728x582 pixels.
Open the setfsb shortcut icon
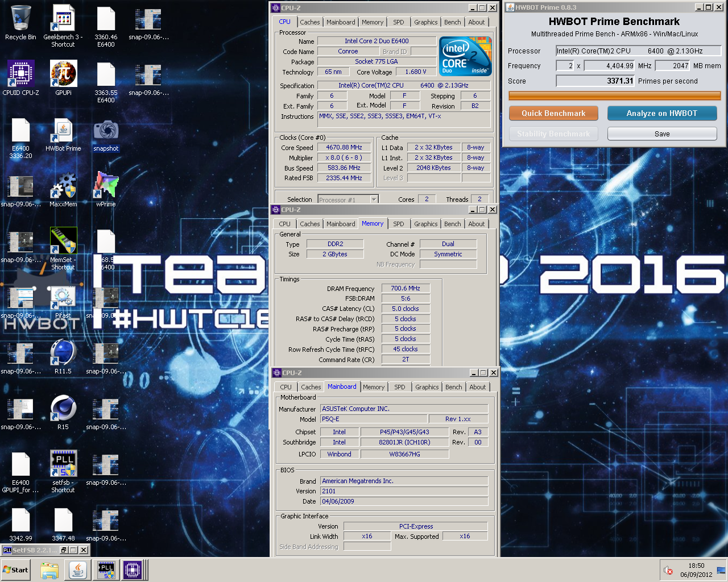(63, 472)
